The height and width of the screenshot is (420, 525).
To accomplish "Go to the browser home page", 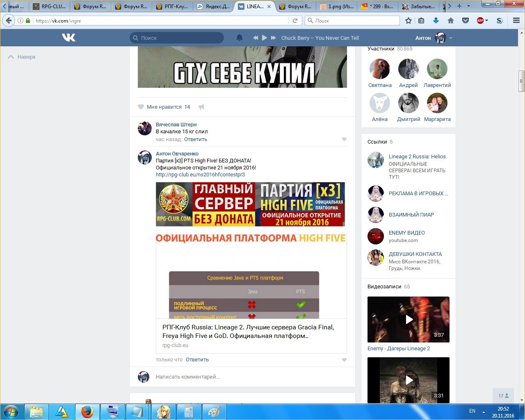I will (x=451, y=21).
